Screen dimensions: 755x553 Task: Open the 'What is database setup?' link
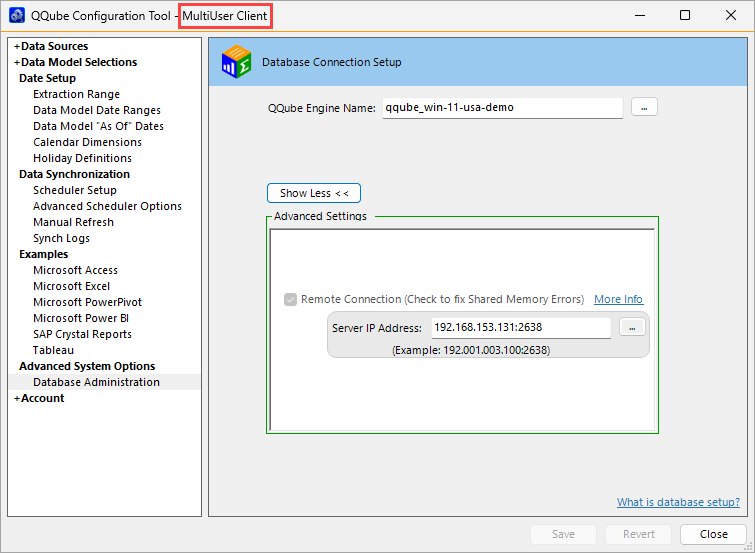(678, 502)
